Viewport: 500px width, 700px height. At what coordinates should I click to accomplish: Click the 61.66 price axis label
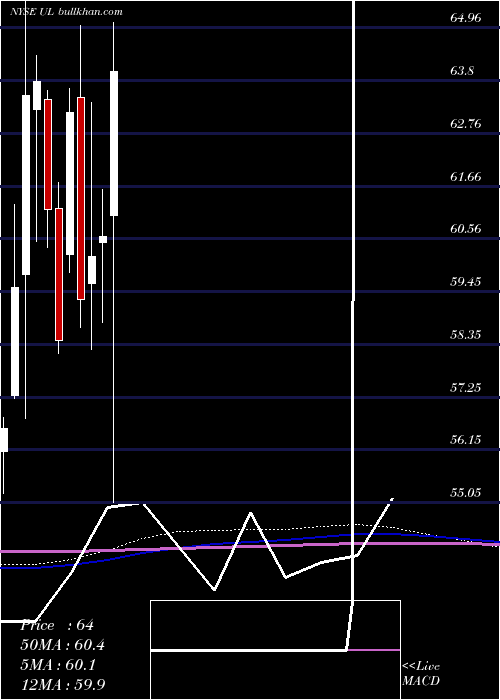coord(466,177)
